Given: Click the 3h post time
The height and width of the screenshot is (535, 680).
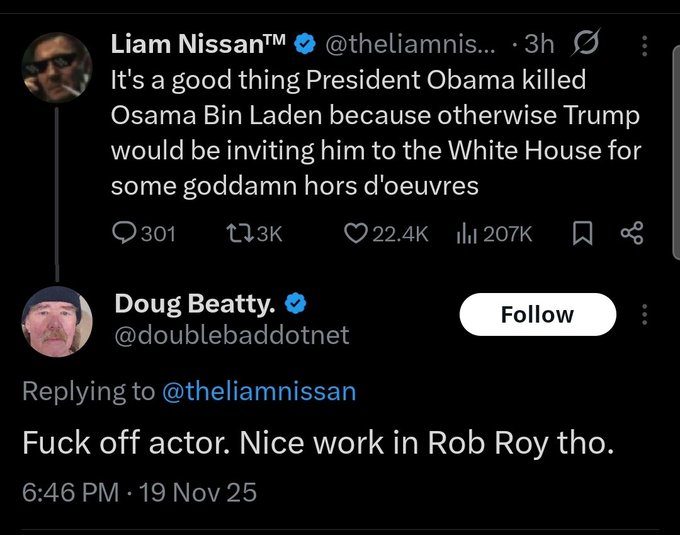Looking at the screenshot, I should [540, 45].
